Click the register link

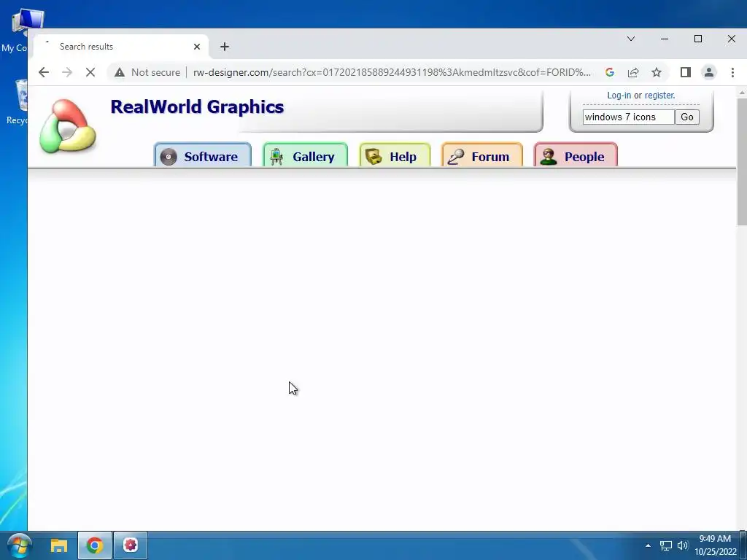(659, 96)
